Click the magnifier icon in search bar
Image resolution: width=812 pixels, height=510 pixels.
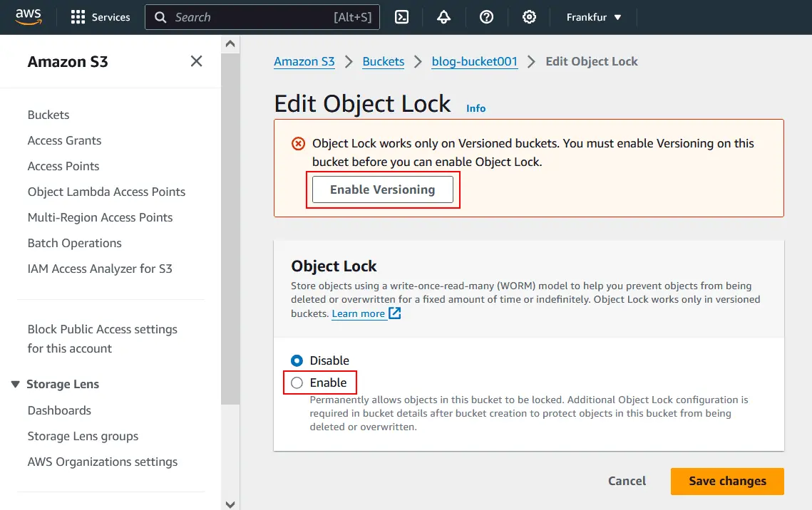(x=160, y=17)
